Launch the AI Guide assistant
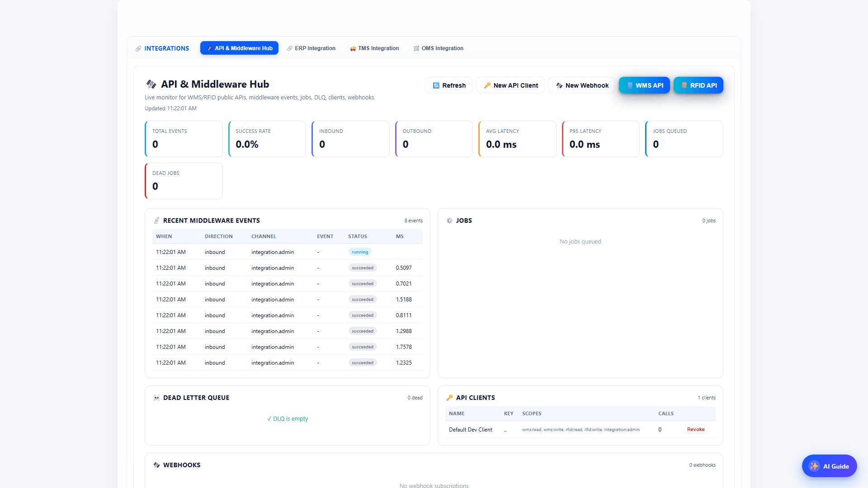Viewport: 868px width, 488px height. point(829,466)
